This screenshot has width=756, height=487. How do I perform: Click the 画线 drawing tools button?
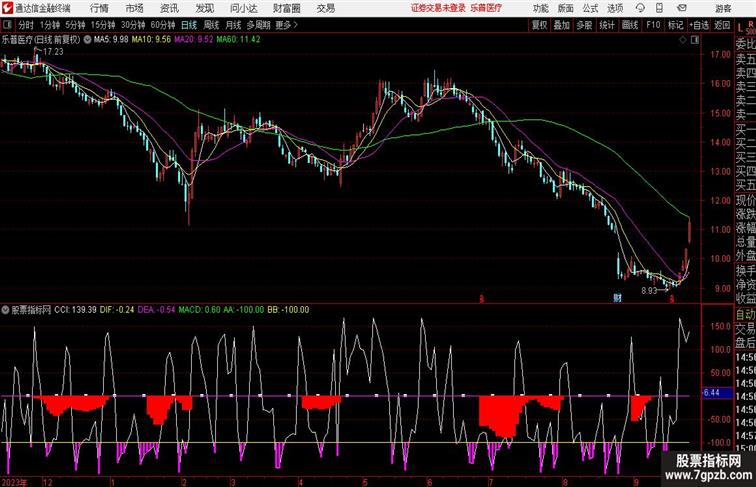tap(630, 25)
